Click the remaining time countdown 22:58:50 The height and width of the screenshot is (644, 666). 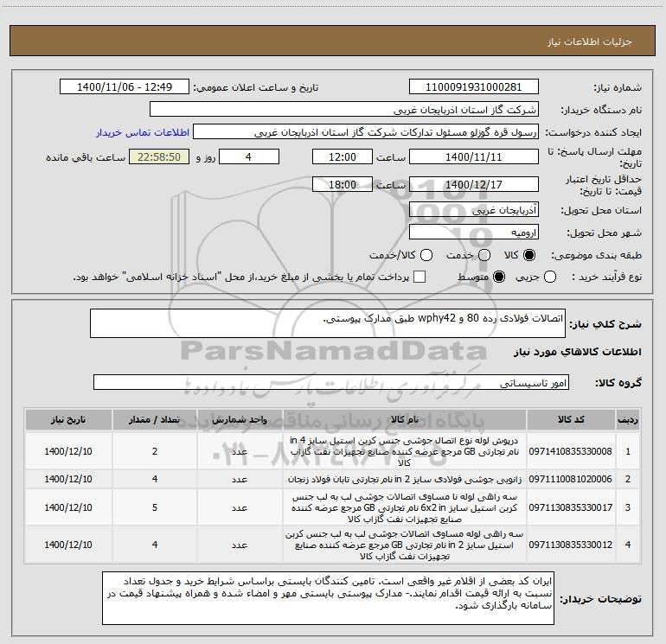click(x=159, y=156)
